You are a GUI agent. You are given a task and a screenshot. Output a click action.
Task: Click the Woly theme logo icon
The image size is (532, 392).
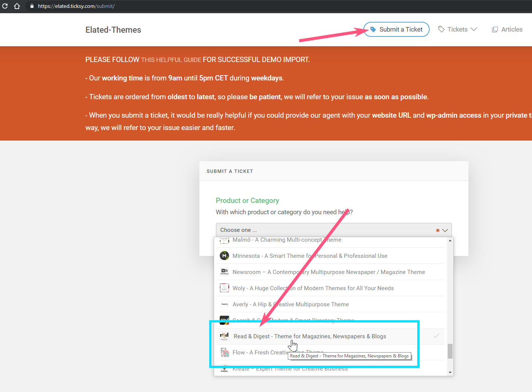point(224,288)
